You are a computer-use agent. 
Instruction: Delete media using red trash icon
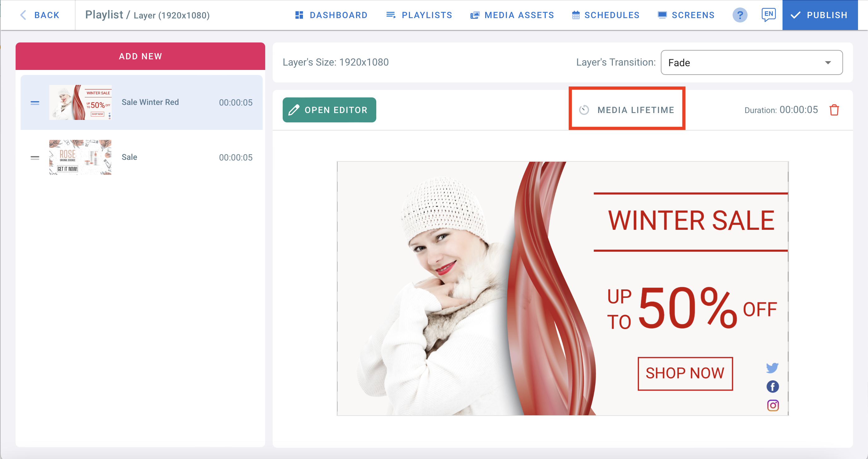click(834, 110)
